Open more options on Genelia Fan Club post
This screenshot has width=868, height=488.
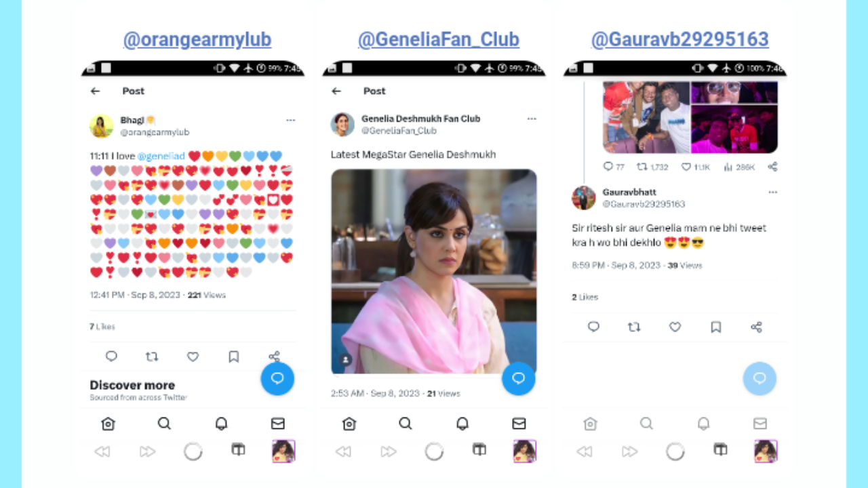coord(532,119)
